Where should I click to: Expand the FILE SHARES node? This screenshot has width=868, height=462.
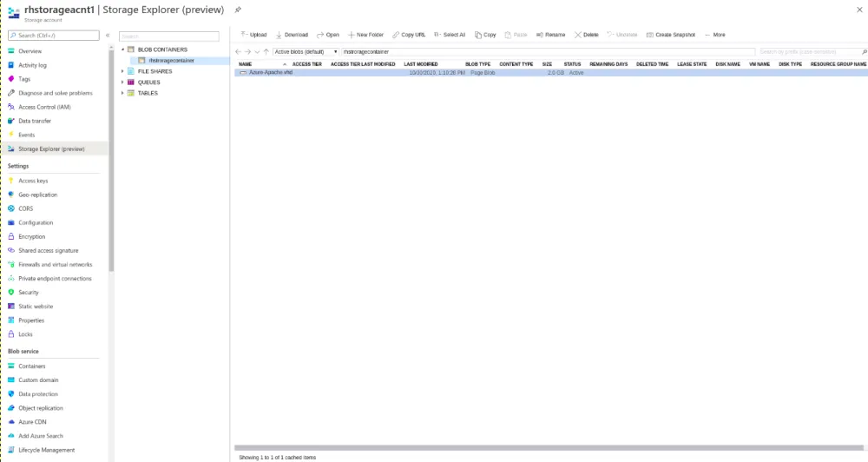click(123, 71)
